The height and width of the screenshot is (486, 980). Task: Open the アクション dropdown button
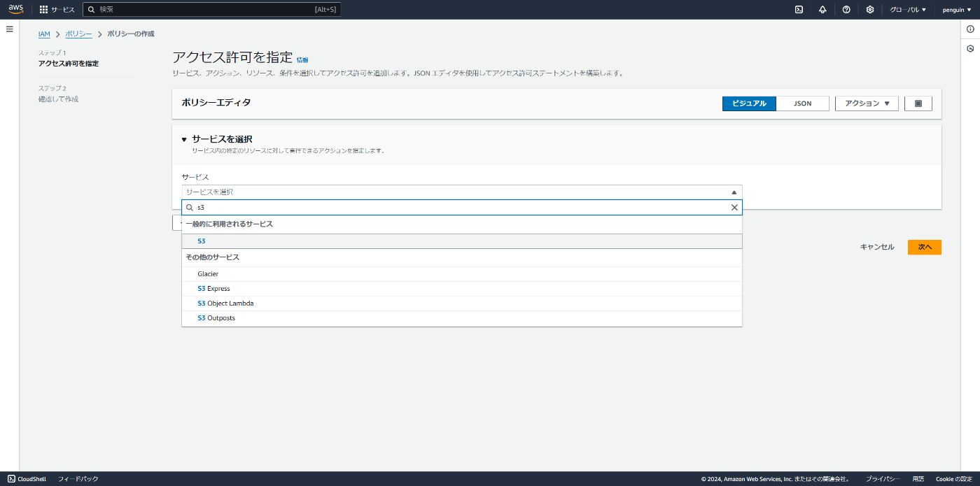point(867,103)
